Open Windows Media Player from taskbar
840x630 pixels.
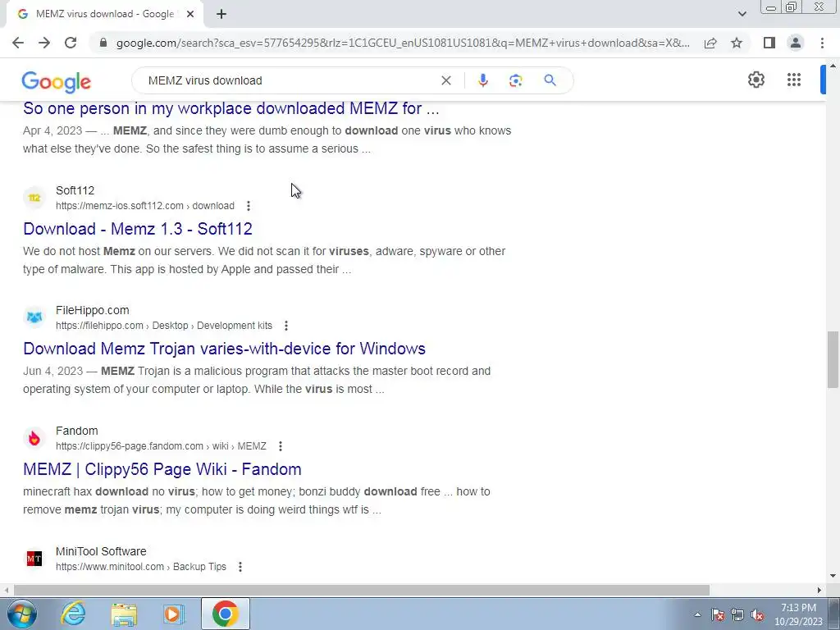pyautogui.click(x=173, y=614)
